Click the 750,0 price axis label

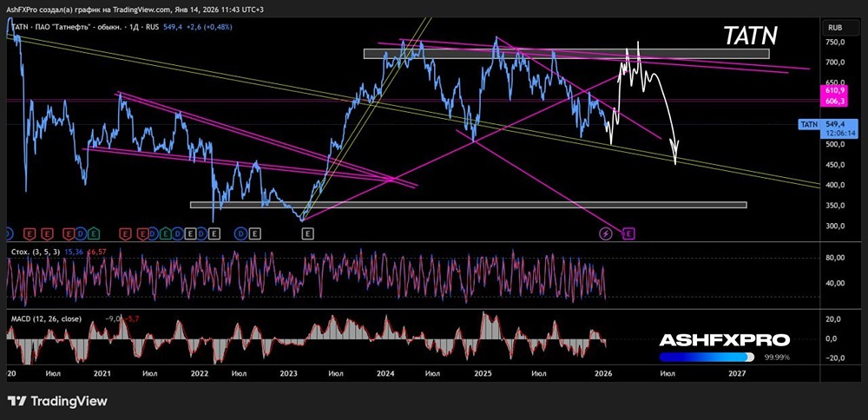click(x=833, y=42)
